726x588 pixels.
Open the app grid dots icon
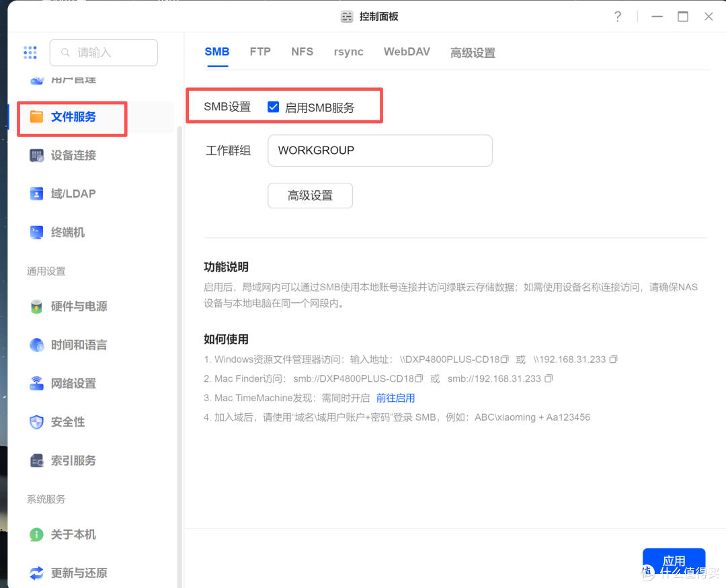tap(30, 52)
